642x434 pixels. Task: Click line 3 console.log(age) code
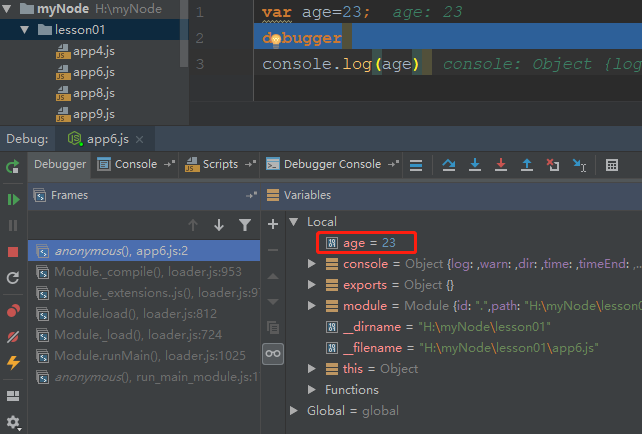[x=341, y=64]
